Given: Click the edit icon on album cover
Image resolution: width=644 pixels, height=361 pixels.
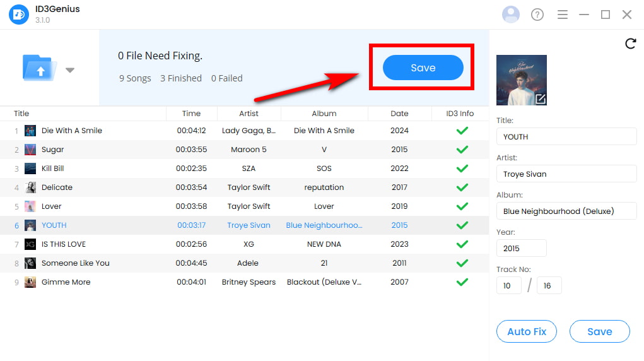Looking at the screenshot, I should (541, 98).
